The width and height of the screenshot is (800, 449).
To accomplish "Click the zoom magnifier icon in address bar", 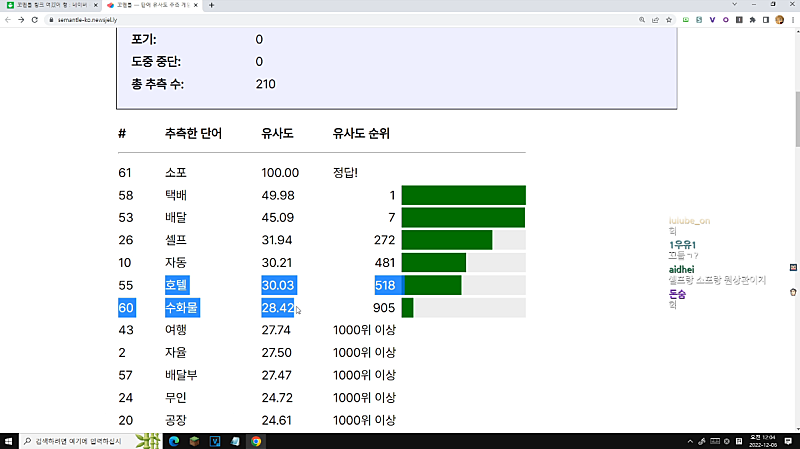I will (641, 19).
